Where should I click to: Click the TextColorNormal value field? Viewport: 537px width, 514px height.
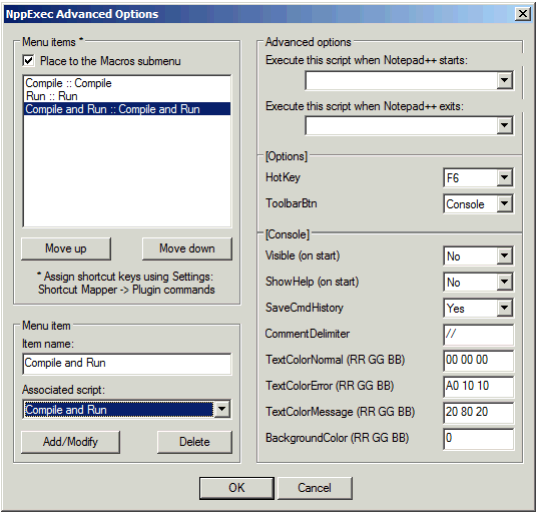[478, 360]
